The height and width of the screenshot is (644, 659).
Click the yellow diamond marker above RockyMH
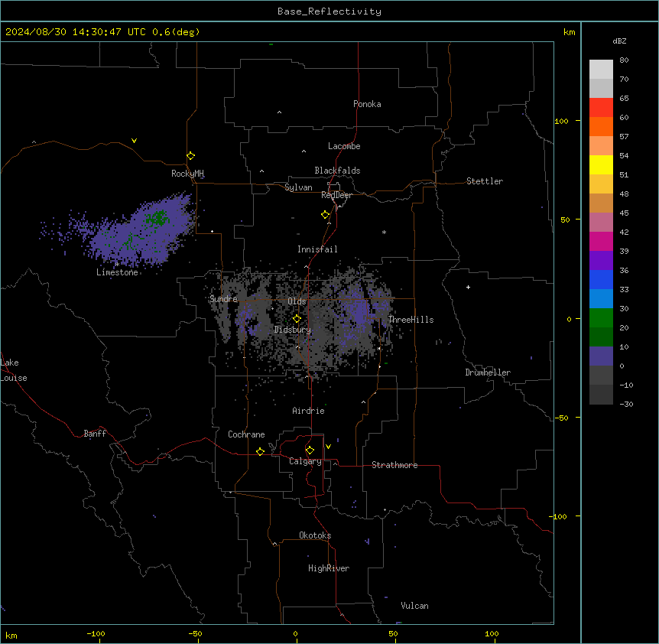191,156
